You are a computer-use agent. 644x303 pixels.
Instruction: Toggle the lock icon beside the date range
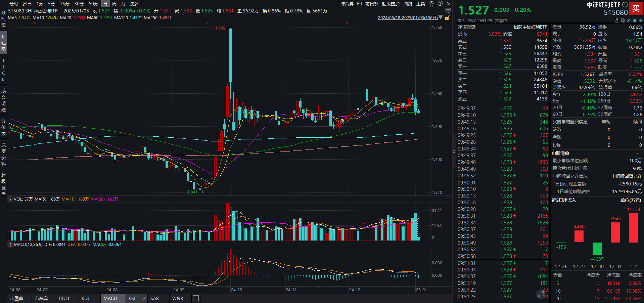[447, 17]
